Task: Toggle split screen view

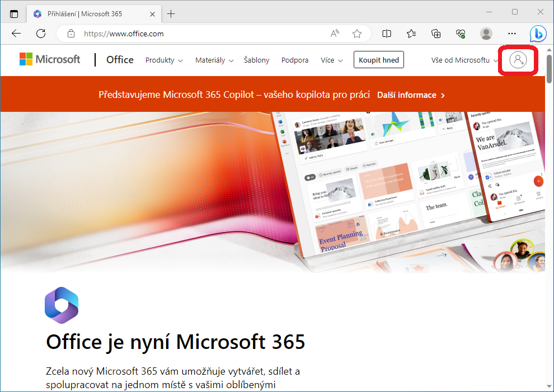Action: pyautogui.click(x=387, y=34)
